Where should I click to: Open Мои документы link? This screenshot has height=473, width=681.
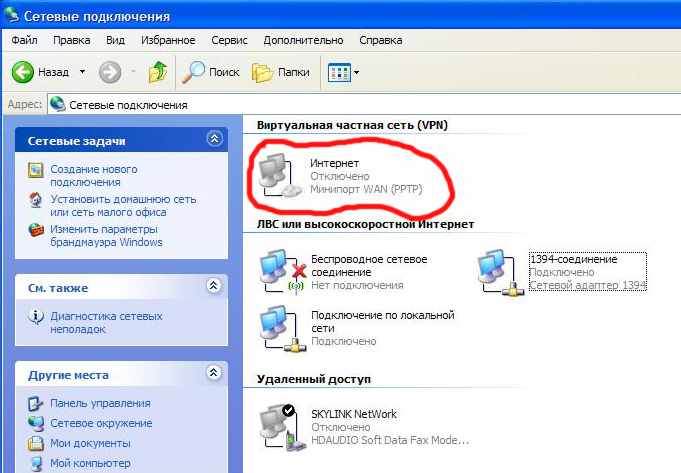[90, 443]
